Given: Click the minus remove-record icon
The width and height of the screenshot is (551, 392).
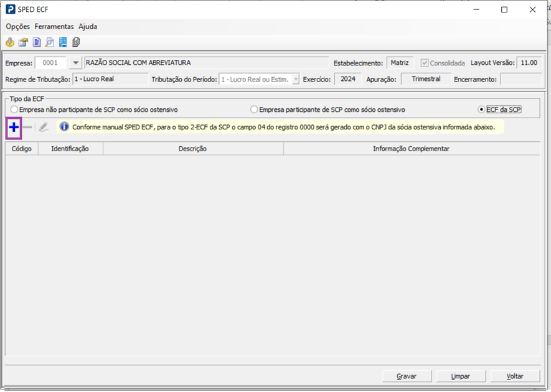Looking at the screenshot, I should pos(27,127).
